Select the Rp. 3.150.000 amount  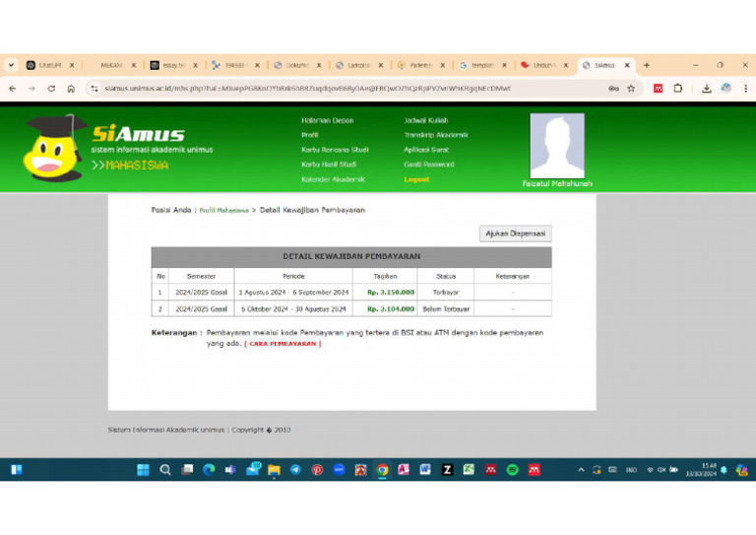[x=391, y=293]
